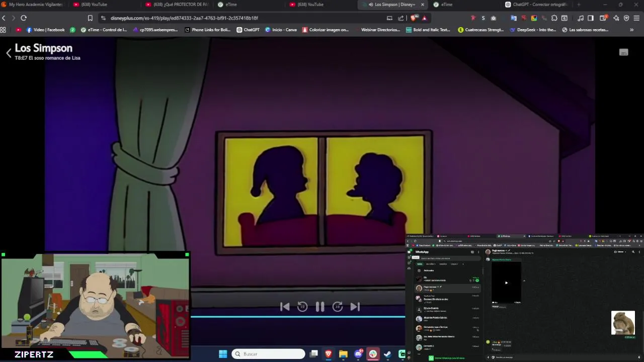
Task: Click the camera screenshot extension icon
Action: point(494,18)
